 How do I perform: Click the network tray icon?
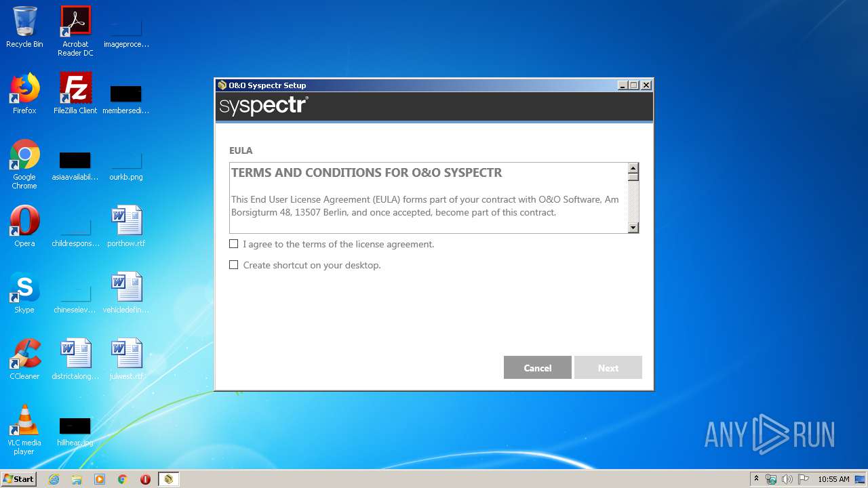[771, 479]
